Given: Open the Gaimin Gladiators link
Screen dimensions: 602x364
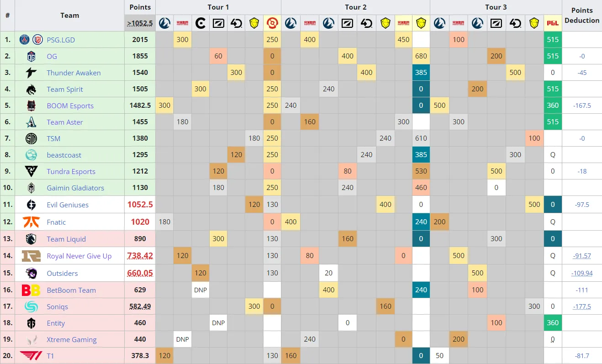Looking at the screenshot, I should (x=75, y=188).
